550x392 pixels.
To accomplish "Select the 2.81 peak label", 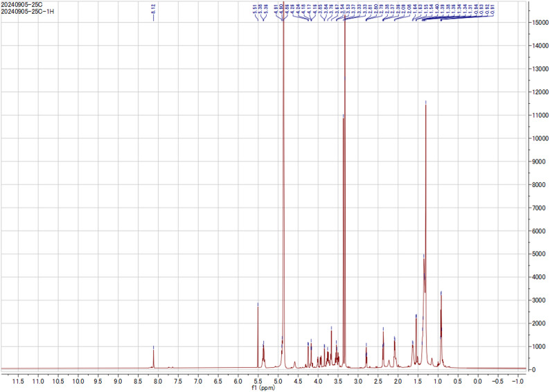I will click(x=371, y=9).
